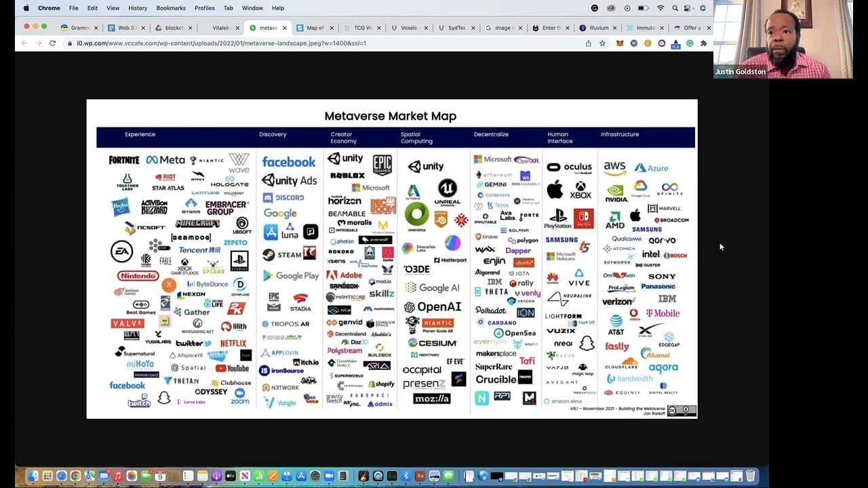Close the active metave tab
This screenshot has width=868, height=488.
pos(285,28)
